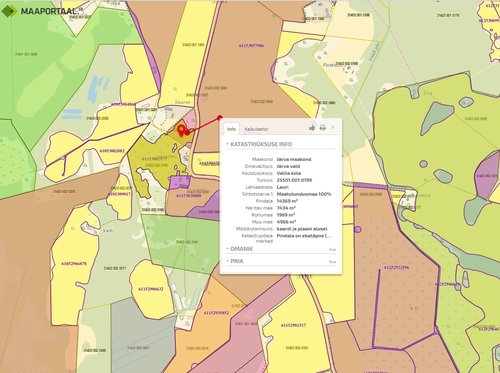
Task: Select the Info tab
Action: [231, 129]
